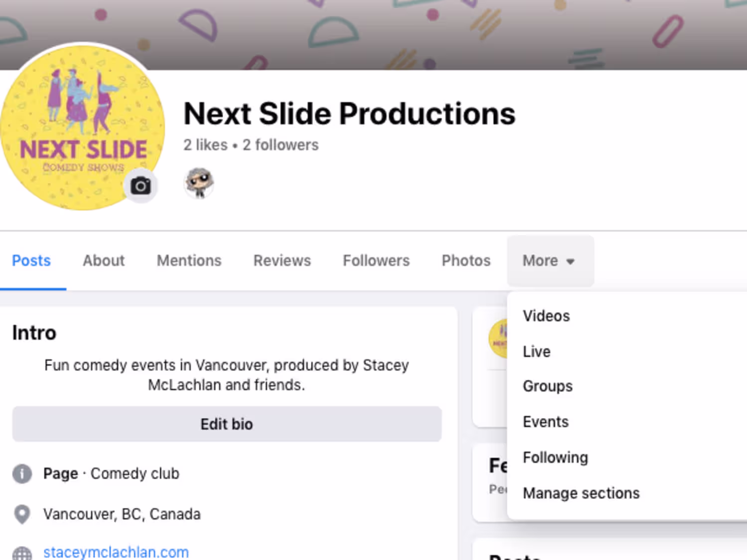
Task: Open the Followers tab
Action: [x=376, y=261]
